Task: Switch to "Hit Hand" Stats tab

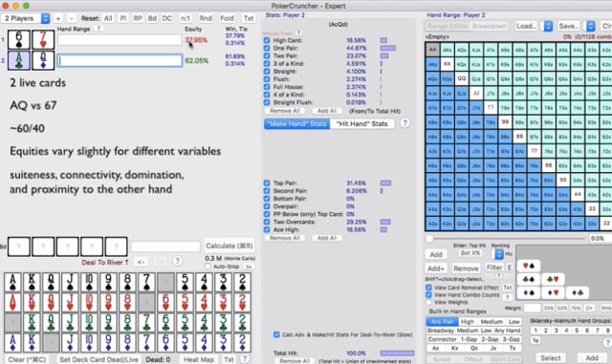Action: 361,123
